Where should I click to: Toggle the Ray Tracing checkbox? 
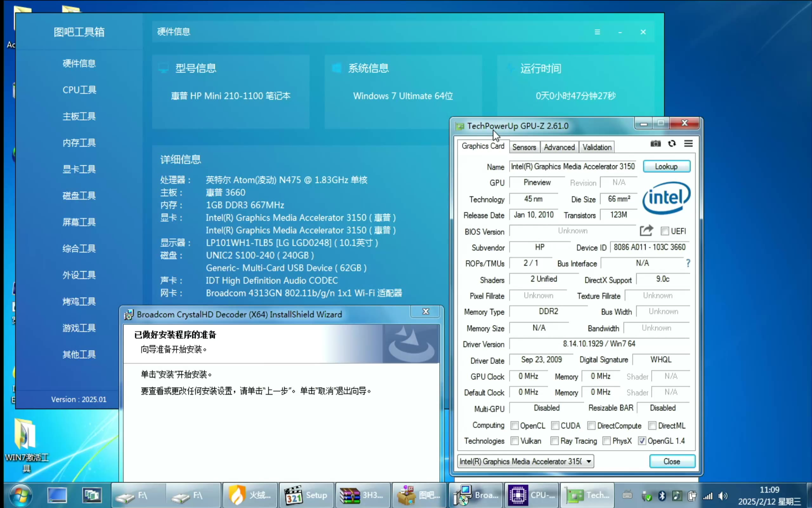pyautogui.click(x=555, y=441)
